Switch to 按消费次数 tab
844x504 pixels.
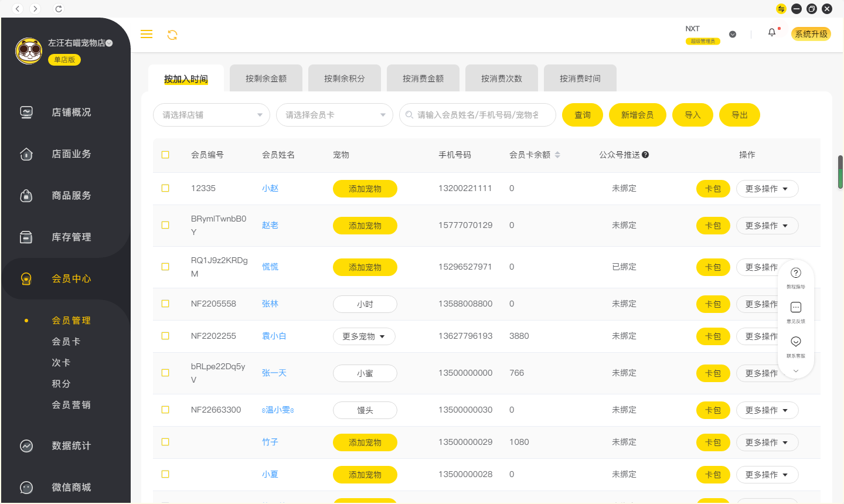point(502,78)
